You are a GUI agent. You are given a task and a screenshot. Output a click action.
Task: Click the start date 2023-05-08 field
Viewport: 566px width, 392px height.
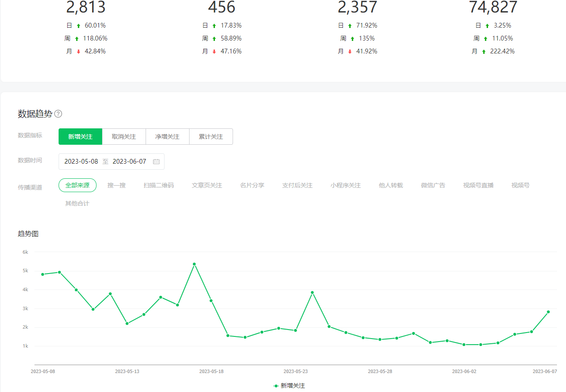(81, 162)
